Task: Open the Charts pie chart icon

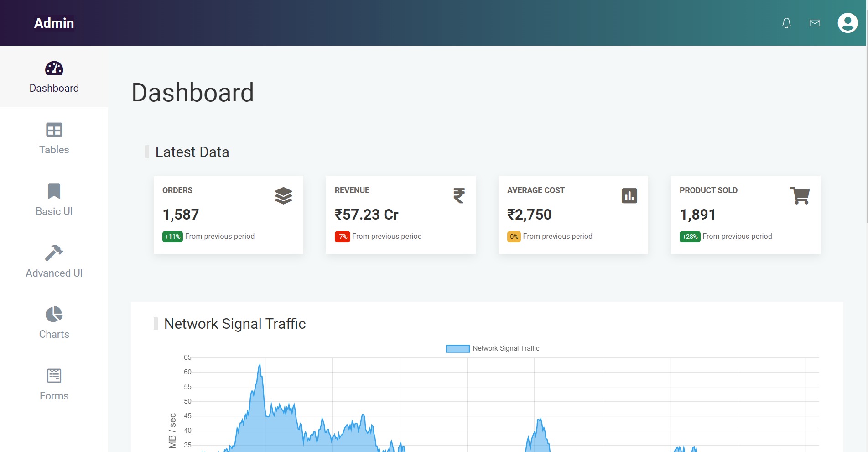Action: coord(54,314)
